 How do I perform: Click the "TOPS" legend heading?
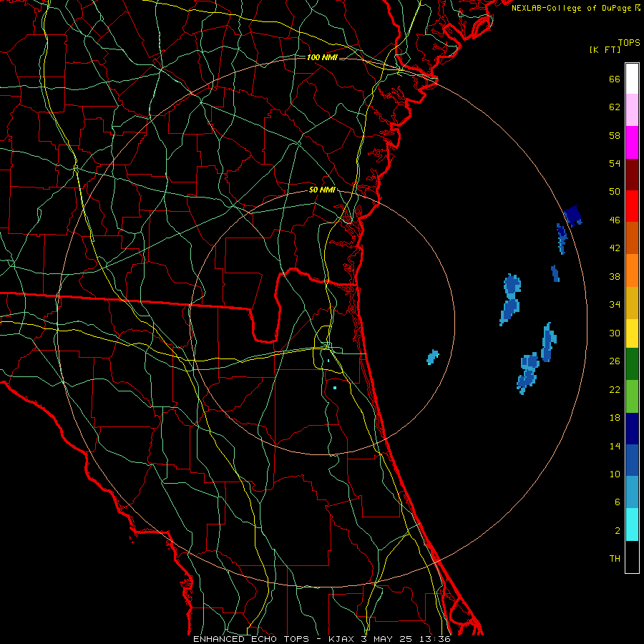[x=629, y=43]
